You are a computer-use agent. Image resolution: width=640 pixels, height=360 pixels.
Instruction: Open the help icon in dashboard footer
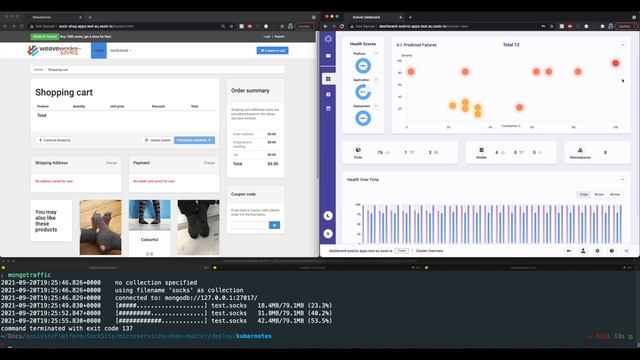coord(611,251)
